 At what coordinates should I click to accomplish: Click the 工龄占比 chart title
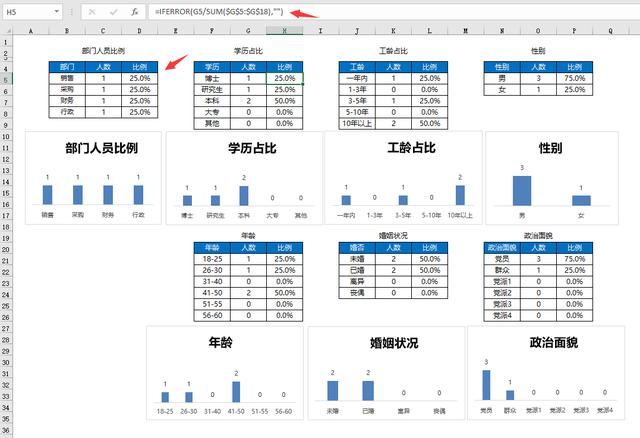411,148
